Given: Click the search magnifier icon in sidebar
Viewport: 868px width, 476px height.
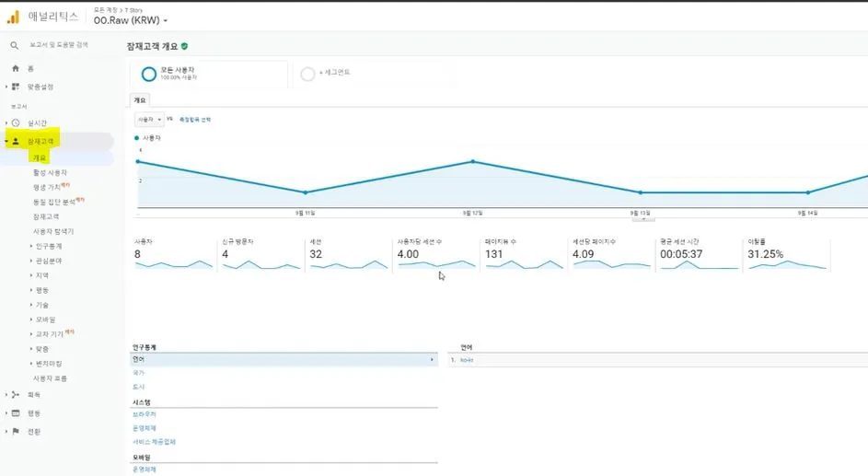Looking at the screenshot, I should [15, 45].
